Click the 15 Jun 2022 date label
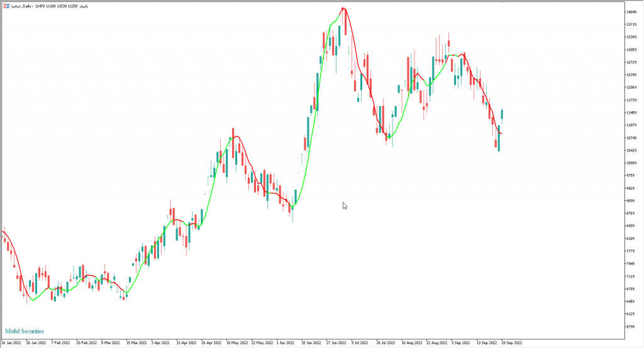 coord(311,343)
